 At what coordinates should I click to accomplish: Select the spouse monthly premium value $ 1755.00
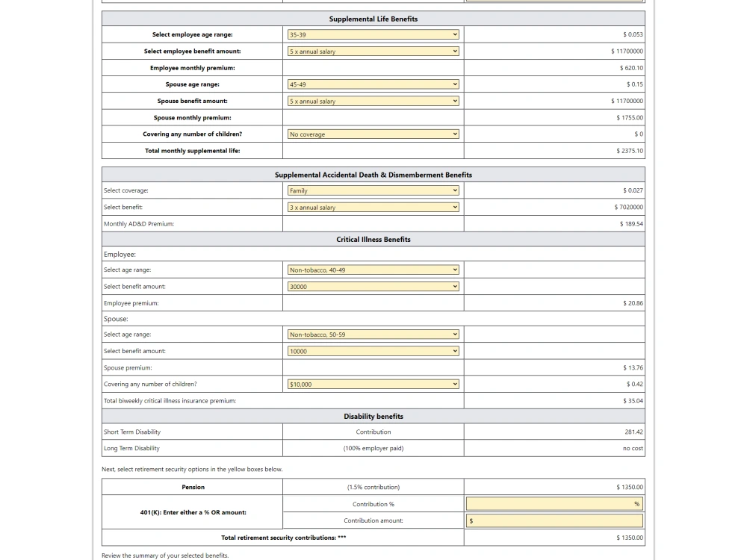(629, 118)
